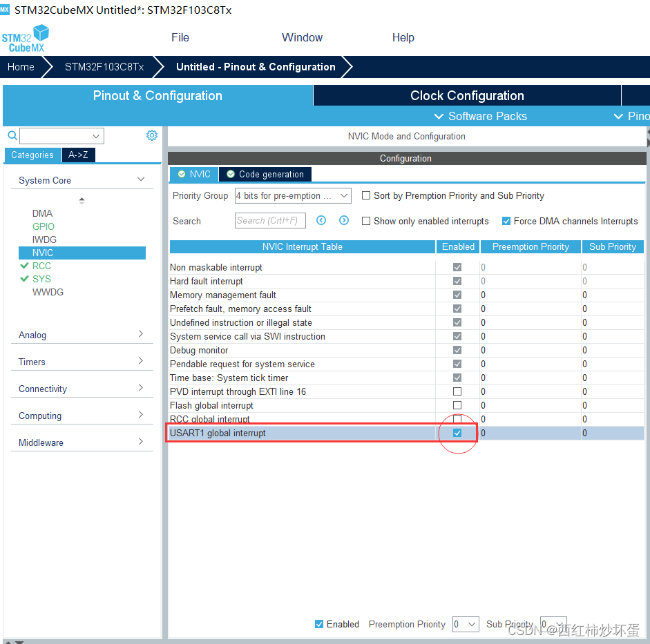Select IWDG in System Core list
The height and width of the screenshot is (644, 650).
[44, 240]
